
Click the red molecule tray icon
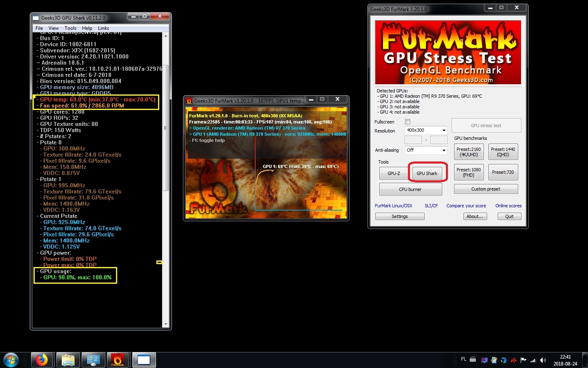(x=514, y=360)
